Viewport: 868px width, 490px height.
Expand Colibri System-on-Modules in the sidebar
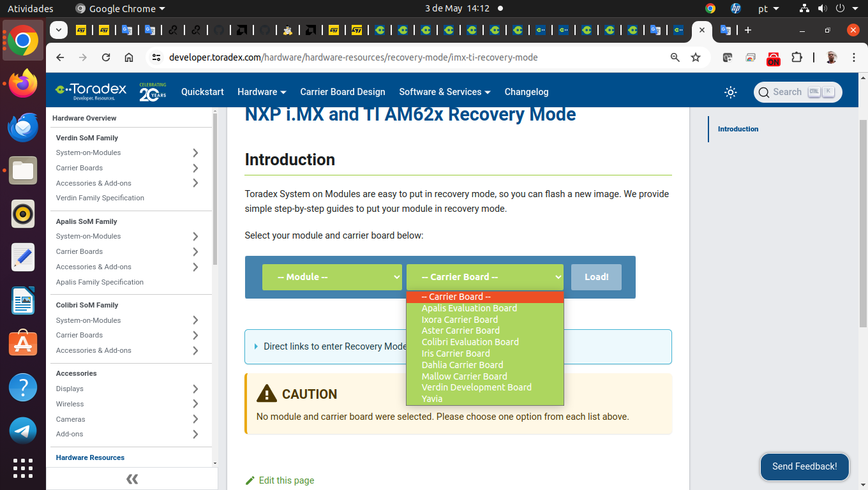tap(195, 320)
